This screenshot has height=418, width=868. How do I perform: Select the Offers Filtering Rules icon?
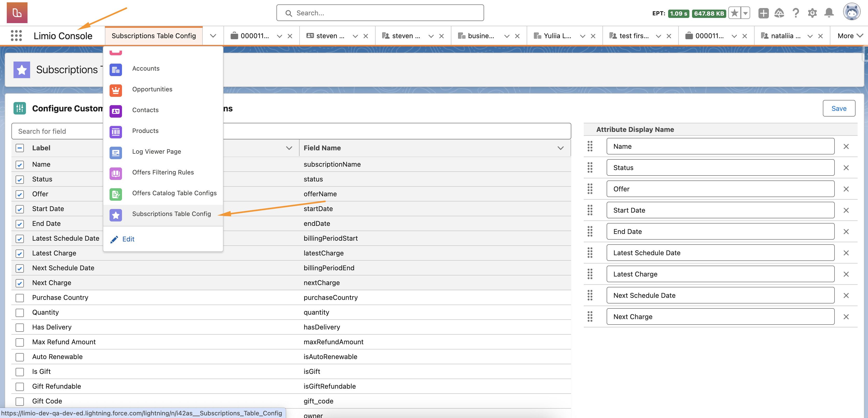pyautogui.click(x=116, y=173)
